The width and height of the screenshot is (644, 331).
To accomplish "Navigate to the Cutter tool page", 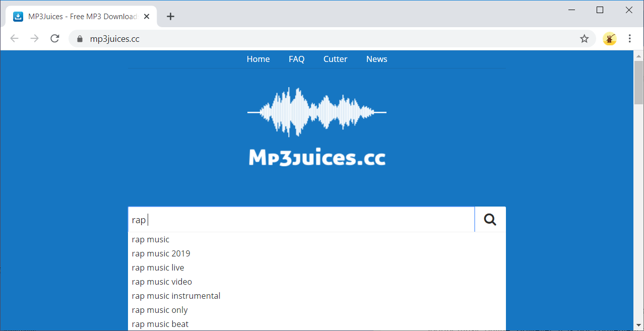I will click(335, 59).
